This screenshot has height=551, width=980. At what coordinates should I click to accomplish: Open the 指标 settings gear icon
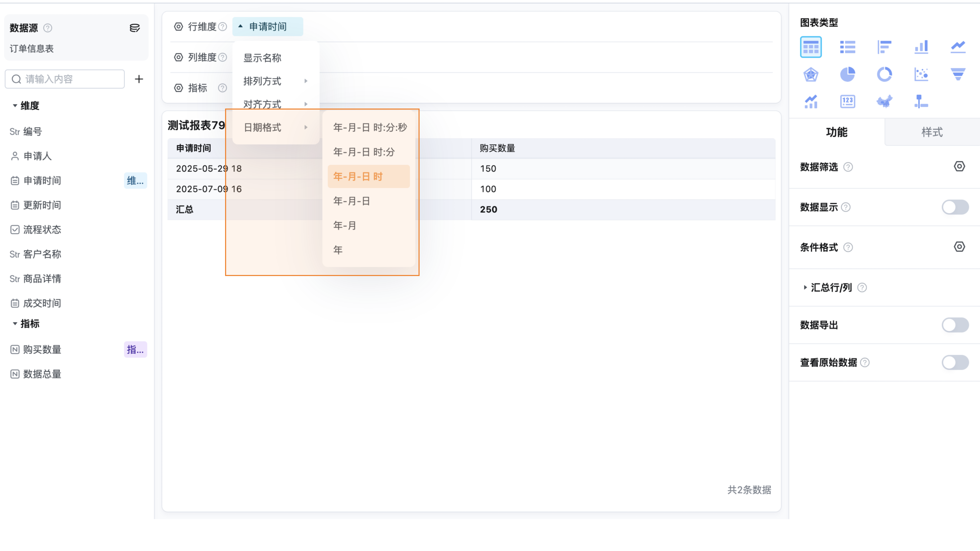tap(178, 88)
